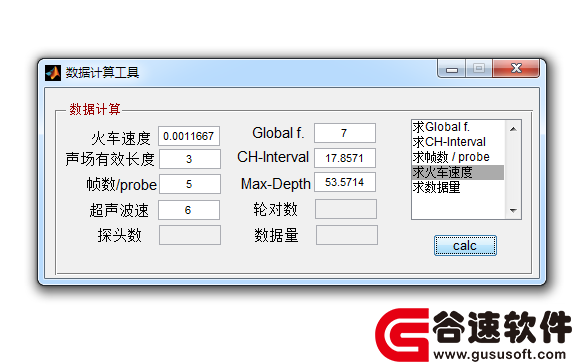
Task: Click the 声场有效长度 label
Action: click(110, 159)
